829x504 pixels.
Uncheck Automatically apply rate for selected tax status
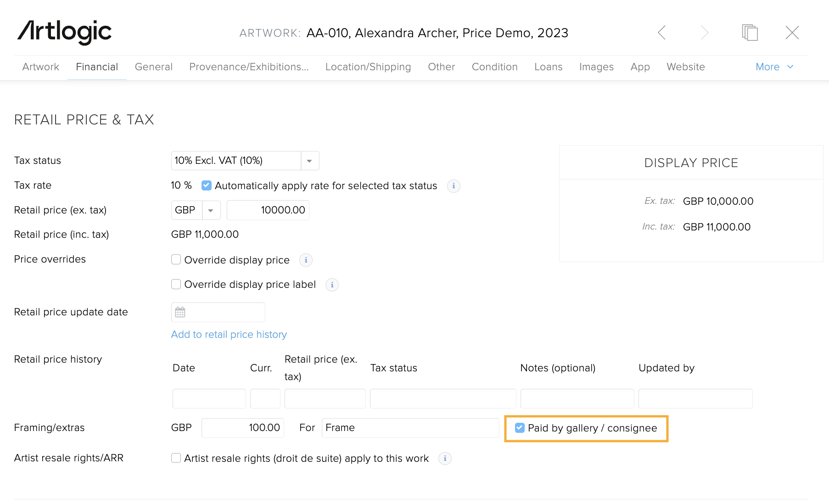click(207, 185)
